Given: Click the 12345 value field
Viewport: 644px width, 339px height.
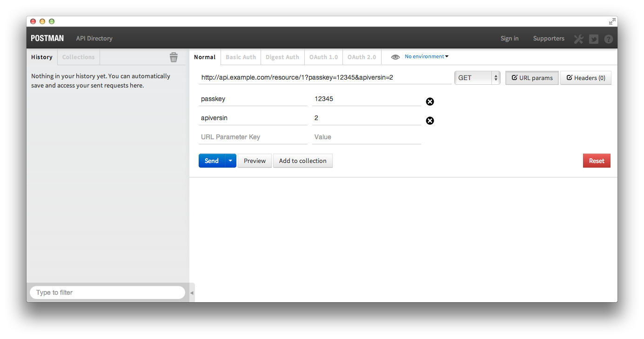Looking at the screenshot, I should point(367,99).
